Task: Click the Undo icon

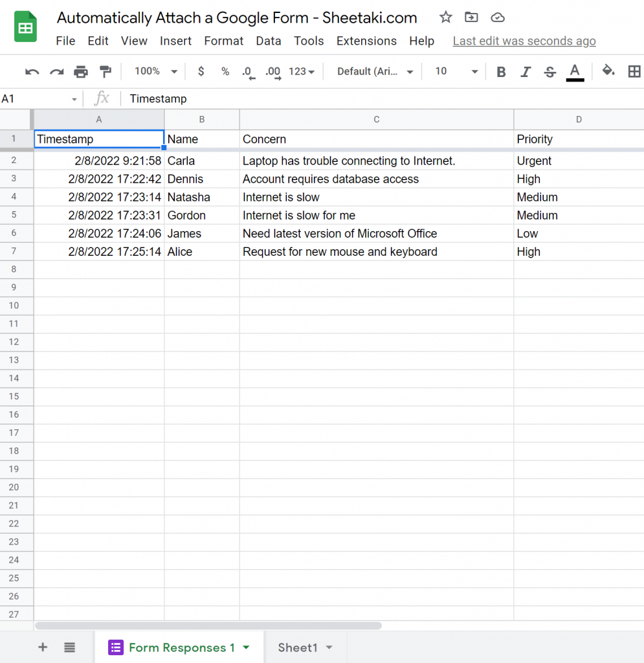Action: pyautogui.click(x=32, y=71)
